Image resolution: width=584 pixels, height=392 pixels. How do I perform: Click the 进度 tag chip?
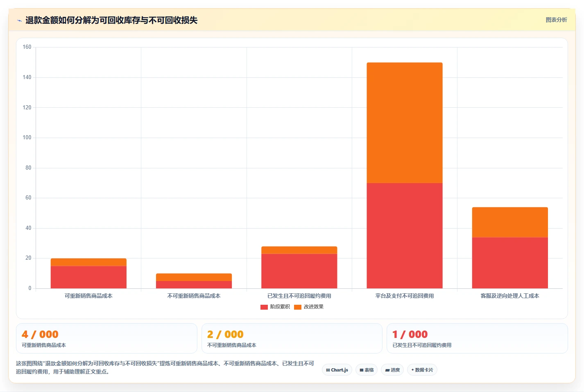point(392,370)
